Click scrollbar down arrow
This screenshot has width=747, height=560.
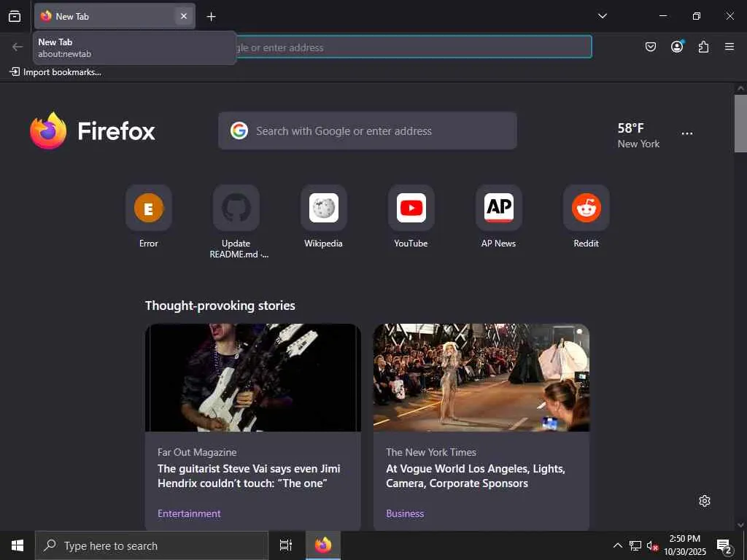(x=740, y=525)
